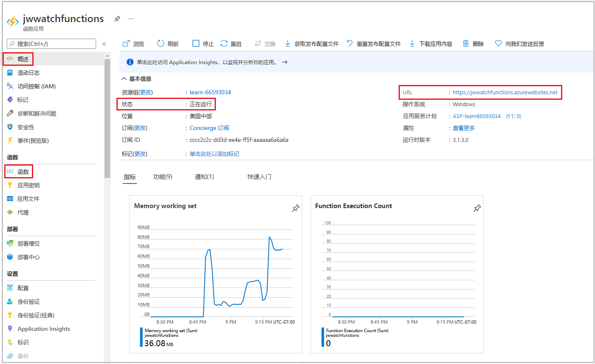Collapse the 基本信息 section chevron
Image resolution: width=595 pixels, height=364 pixels.
[124, 79]
